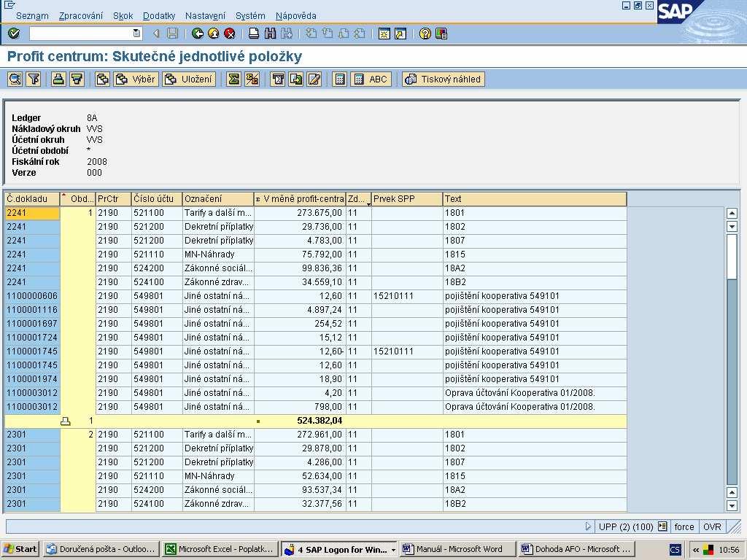
Task: Click the upper scroll-up arrow of list scrollbar
Action: coord(732,214)
